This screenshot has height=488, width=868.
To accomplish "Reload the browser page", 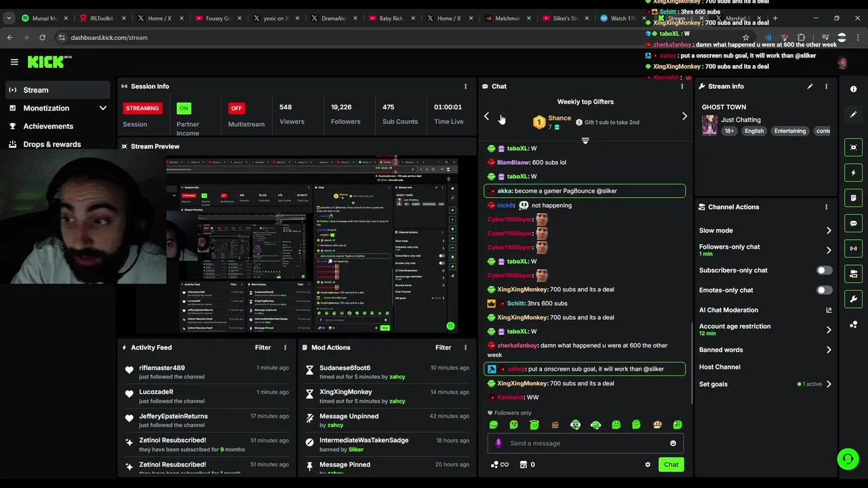I will click(x=42, y=37).
